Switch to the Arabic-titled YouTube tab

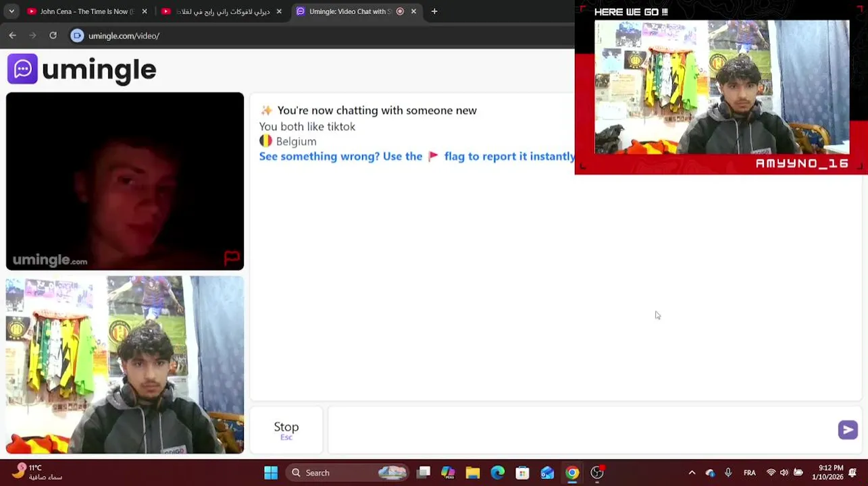[x=222, y=11]
